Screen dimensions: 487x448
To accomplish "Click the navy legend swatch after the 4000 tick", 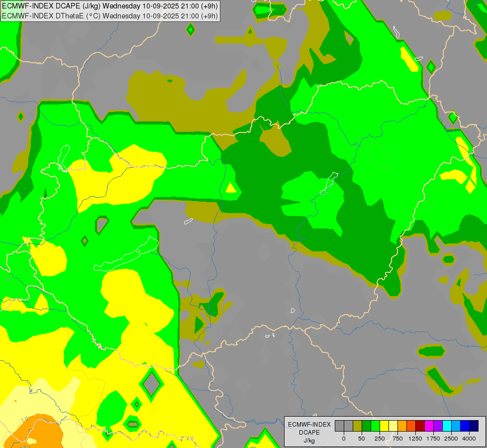I will 474,426.
